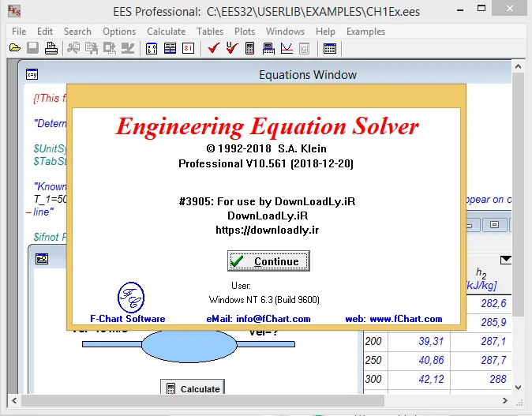Click the Paste toolbar icon
This screenshot has width=532, height=416.
(x=110, y=48)
